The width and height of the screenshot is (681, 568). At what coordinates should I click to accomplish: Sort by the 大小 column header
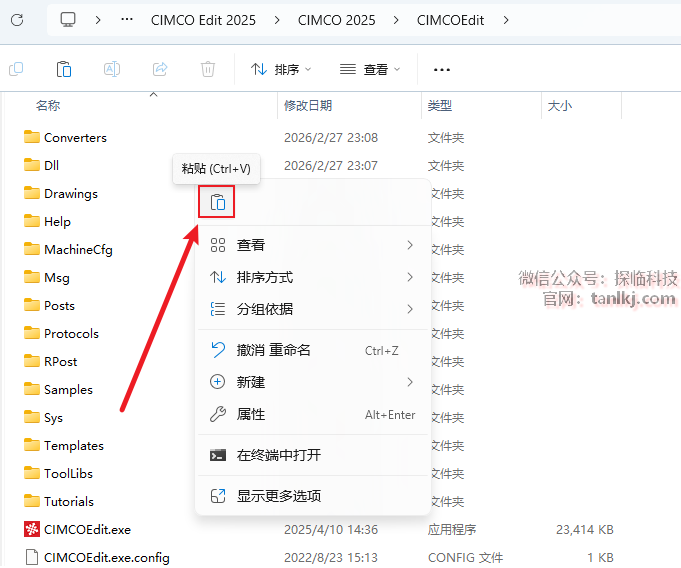[559, 106]
